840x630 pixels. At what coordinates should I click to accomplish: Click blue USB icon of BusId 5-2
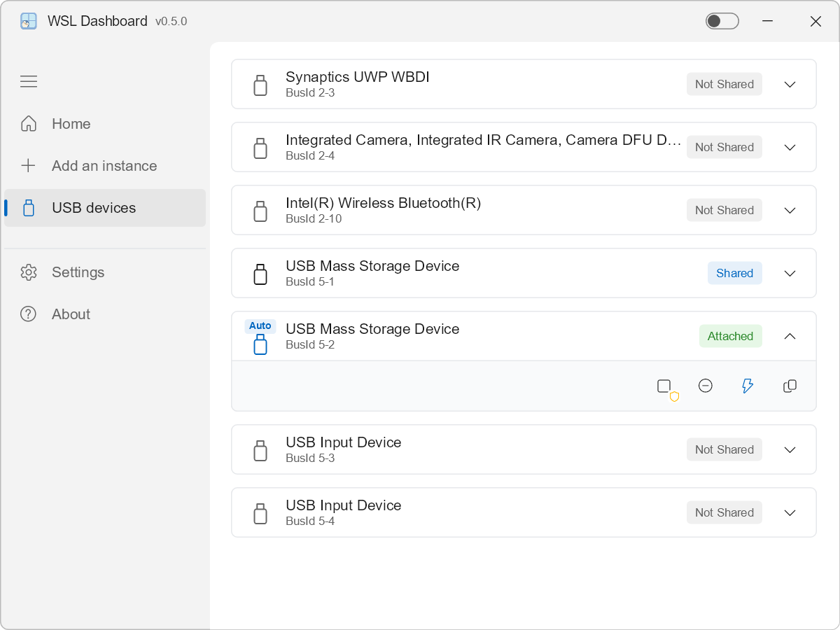(260, 344)
